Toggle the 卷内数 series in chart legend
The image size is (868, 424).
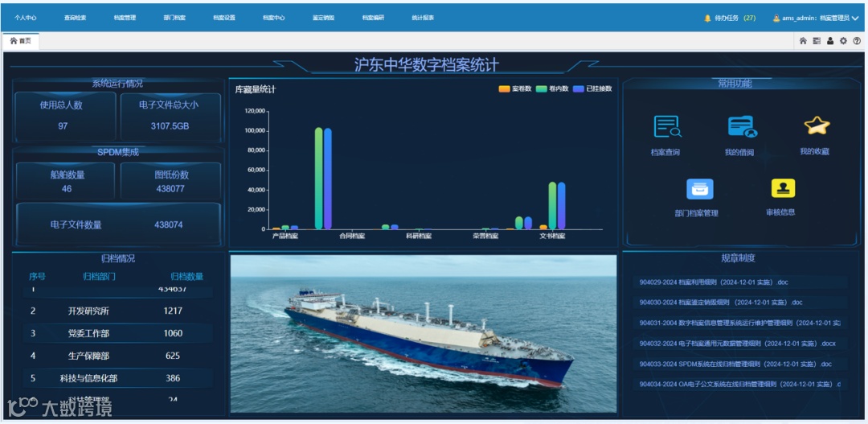click(552, 89)
